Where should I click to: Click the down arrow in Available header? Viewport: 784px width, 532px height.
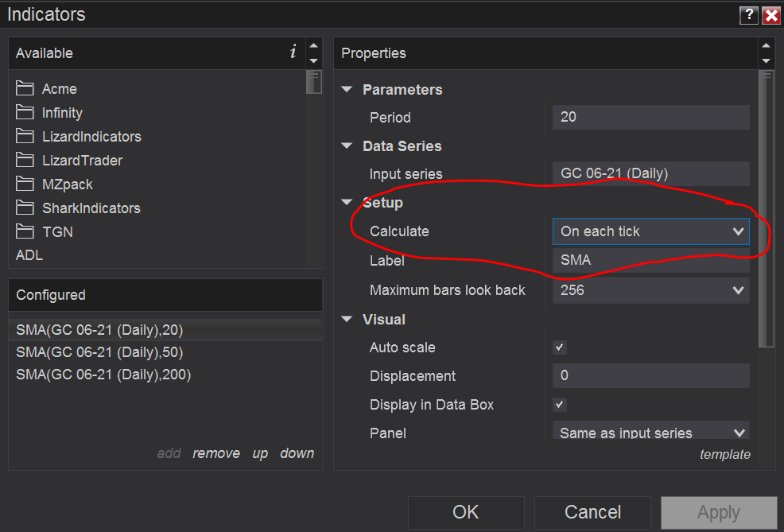click(313, 61)
